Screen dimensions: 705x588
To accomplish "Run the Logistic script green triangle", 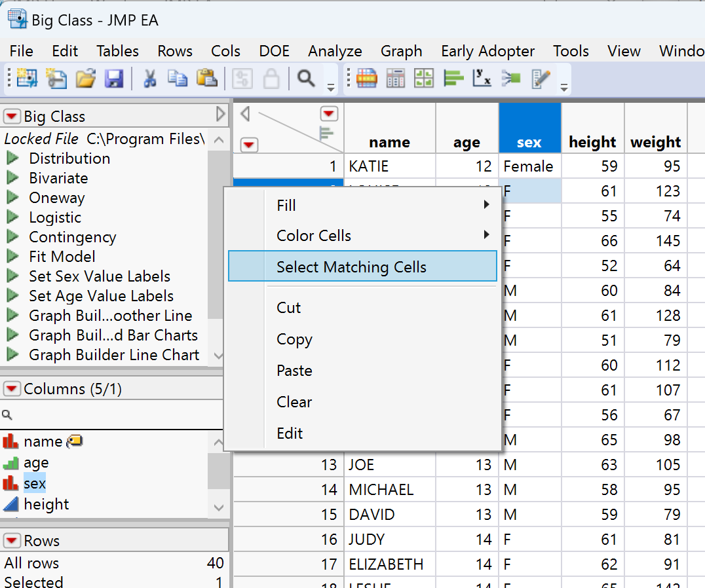I will point(12,217).
